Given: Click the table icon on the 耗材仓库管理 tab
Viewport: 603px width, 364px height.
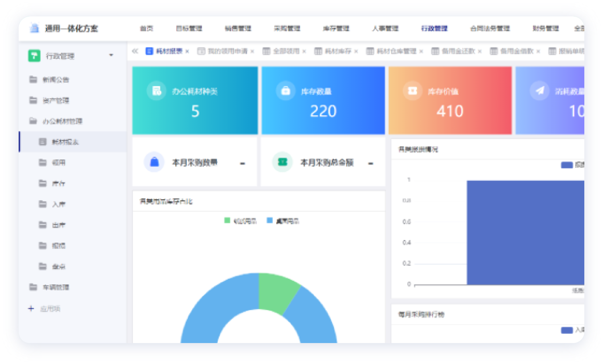Looking at the screenshot, I should click(370, 51).
